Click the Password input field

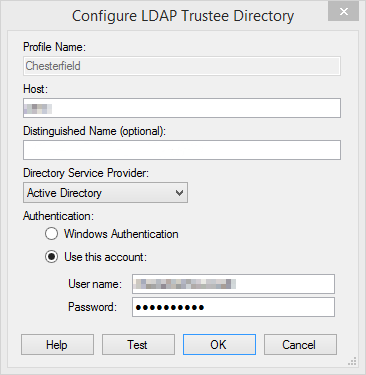click(233, 307)
